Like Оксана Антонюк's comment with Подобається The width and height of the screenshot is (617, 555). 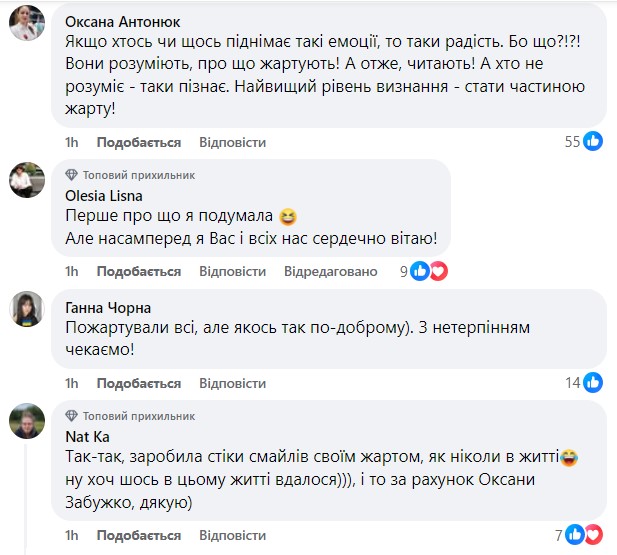(x=139, y=142)
